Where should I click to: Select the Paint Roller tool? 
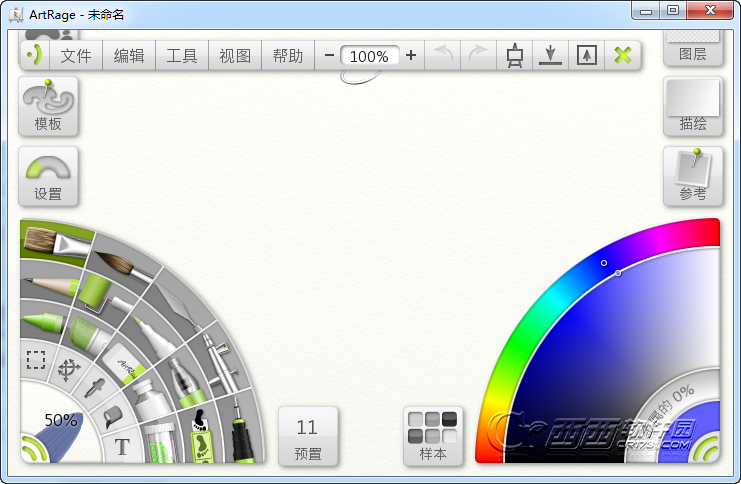pyautogui.click(x=105, y=294)
